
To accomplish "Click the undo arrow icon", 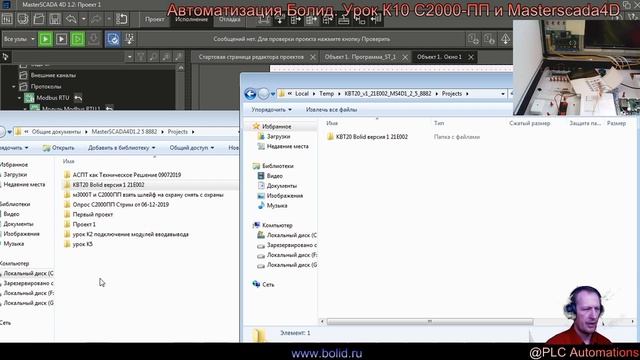I will (x=71, y=19).
